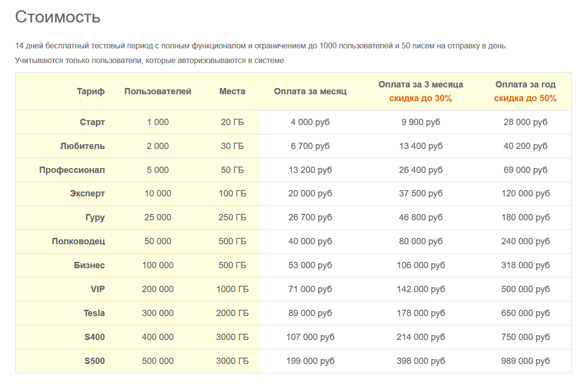Click the "Бизнес" tariff name

point(89,265)
